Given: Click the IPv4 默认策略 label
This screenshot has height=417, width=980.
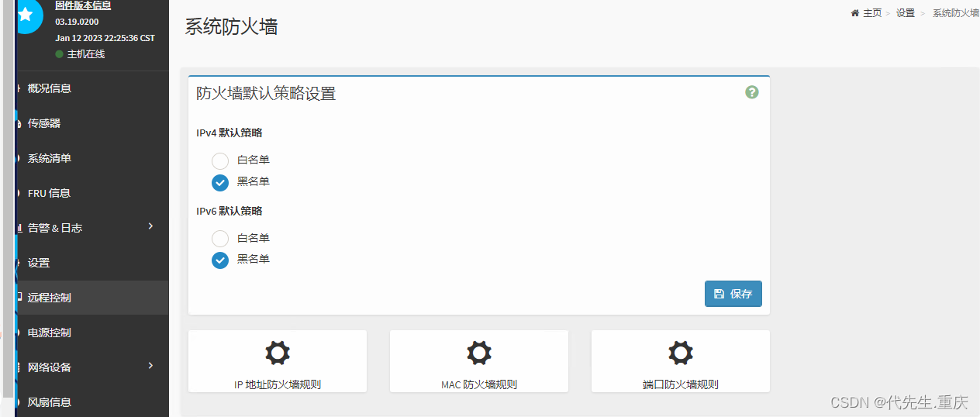Looking at the screenshot, I should pos(229,133).
